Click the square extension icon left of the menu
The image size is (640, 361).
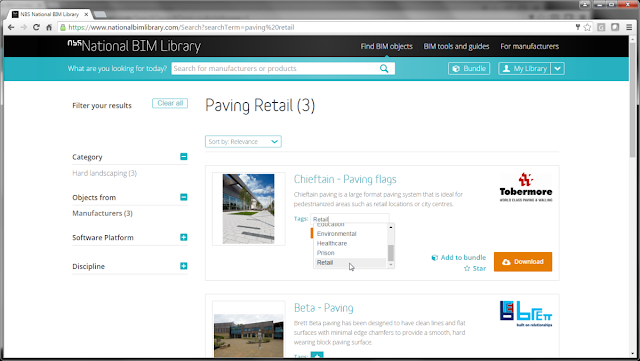(615, 27)
